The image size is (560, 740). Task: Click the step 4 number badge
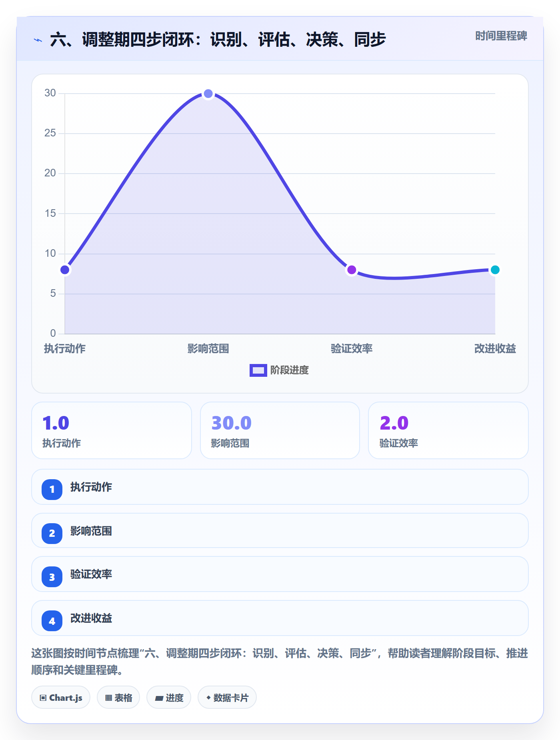pyautogui.click(x=52, y=621)
